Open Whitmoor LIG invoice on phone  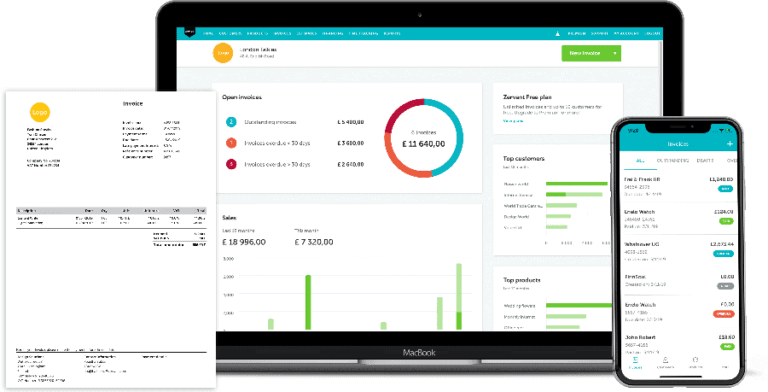point(678,251)
